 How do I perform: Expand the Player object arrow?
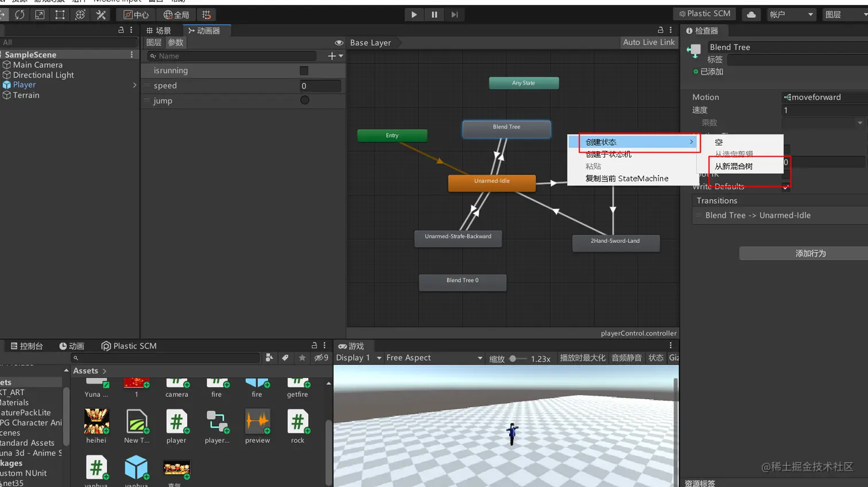click(x=135, y=85)
